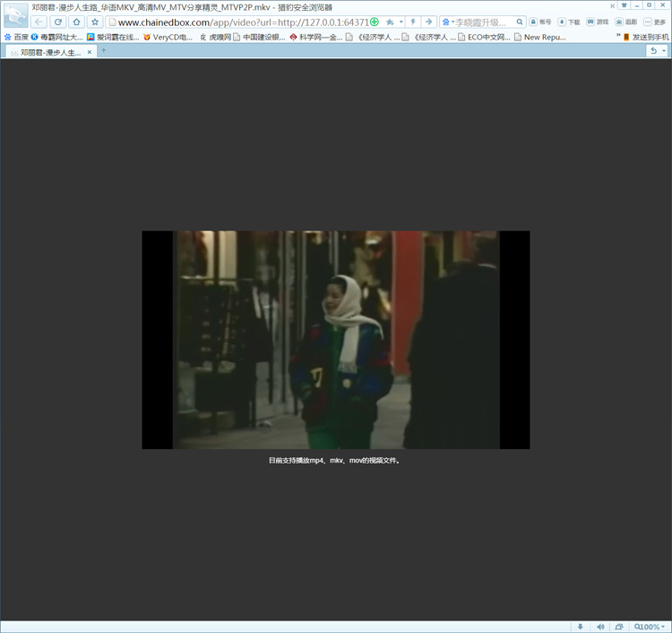Open the 100% zoom level dropdown

(650, 627)
